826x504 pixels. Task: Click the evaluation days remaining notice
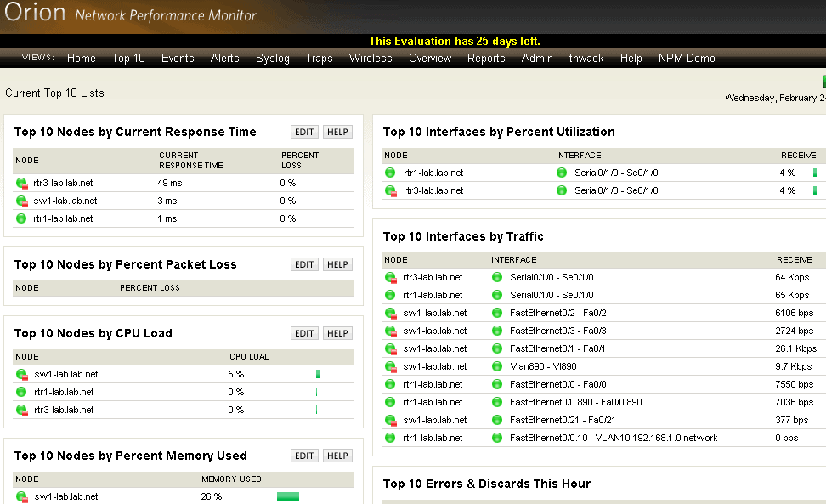453,41
